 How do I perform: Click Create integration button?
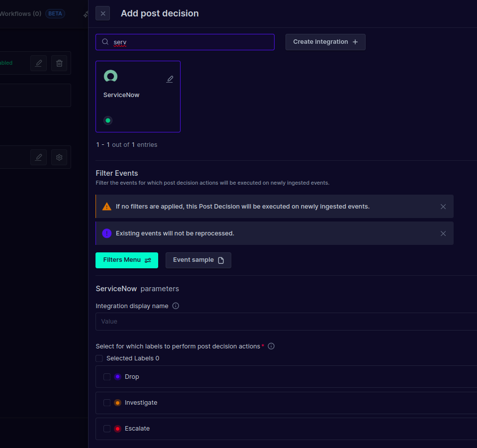[325, 42]
